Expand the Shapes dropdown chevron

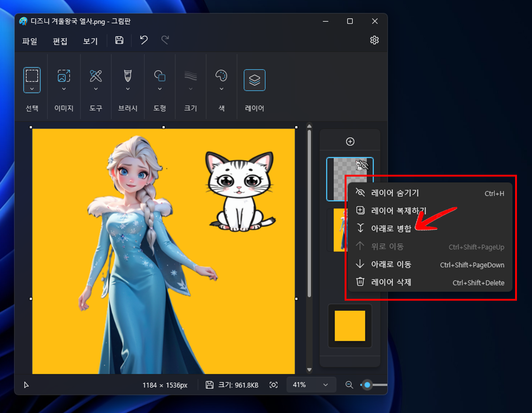pyautogui.click(x=160, y=89)
